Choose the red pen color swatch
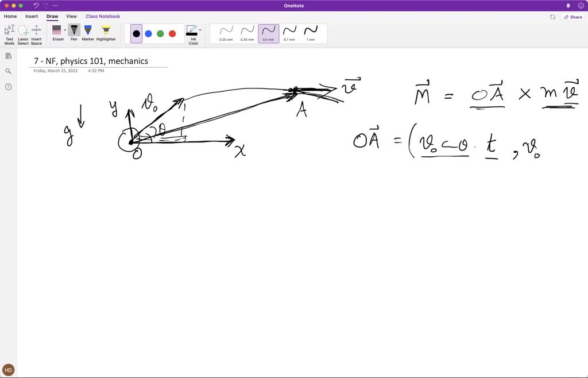 click(172, 33)
